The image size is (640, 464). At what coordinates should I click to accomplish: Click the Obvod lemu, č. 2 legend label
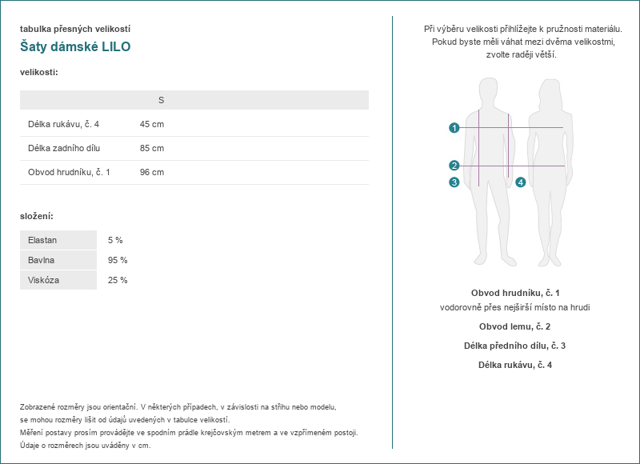pos(515,326)
